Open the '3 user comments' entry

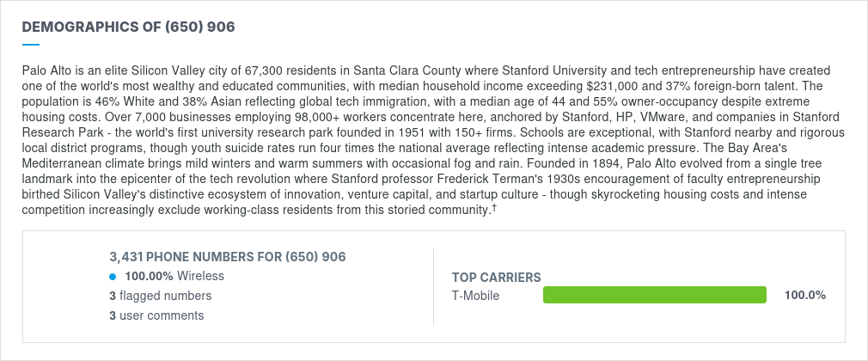156,315
